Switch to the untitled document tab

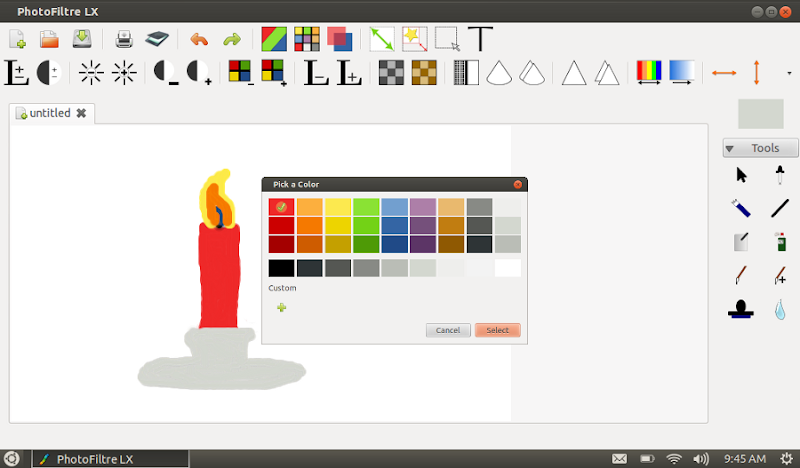[50, 113]
